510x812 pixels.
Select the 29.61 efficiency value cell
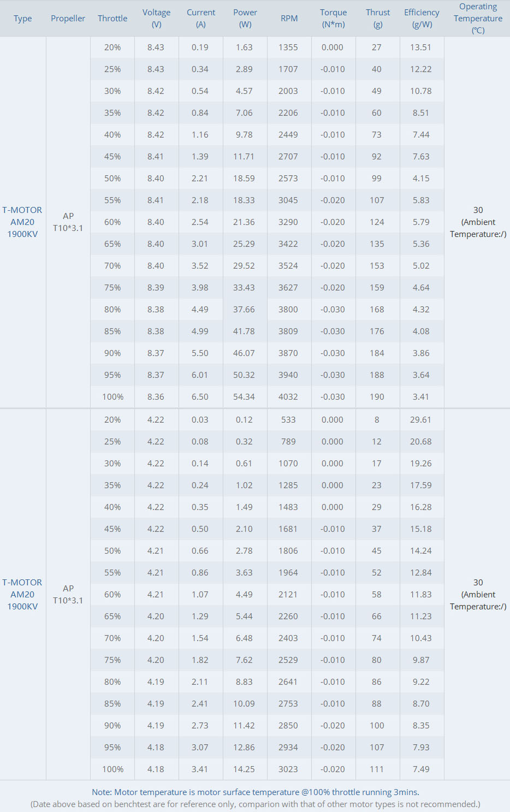click(x=421, y=420)
